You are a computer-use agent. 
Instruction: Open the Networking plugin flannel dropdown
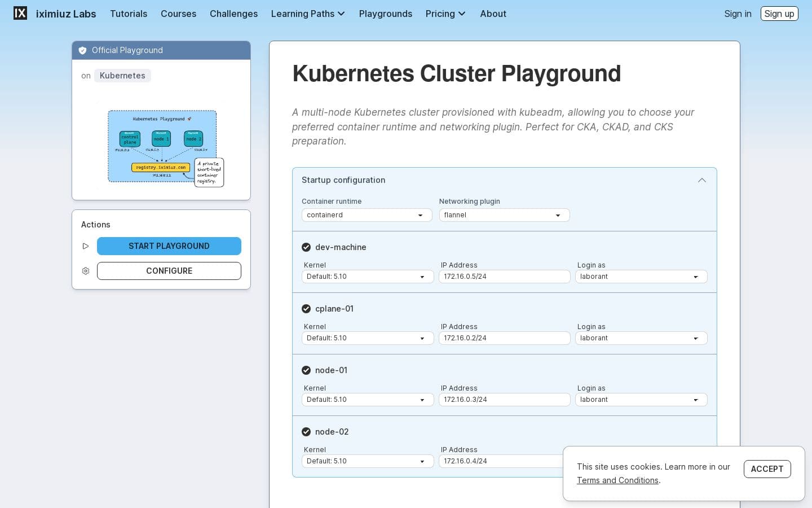pos(505,215)
